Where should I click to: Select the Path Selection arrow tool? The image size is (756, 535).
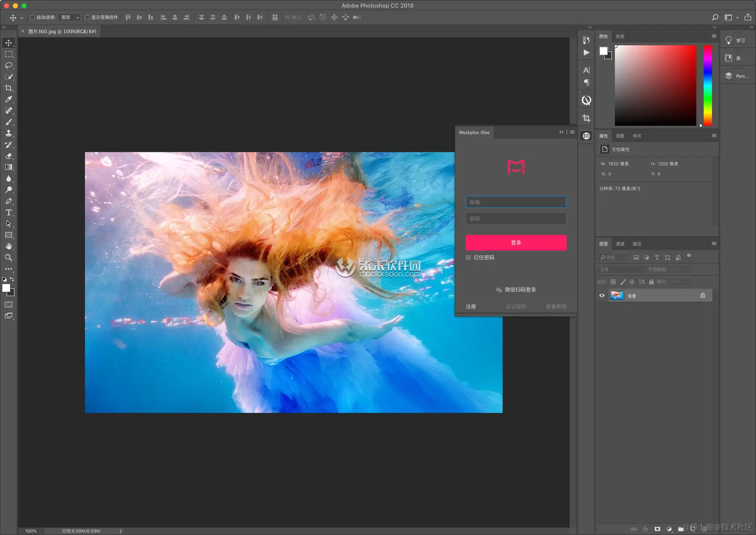(9, 224)
